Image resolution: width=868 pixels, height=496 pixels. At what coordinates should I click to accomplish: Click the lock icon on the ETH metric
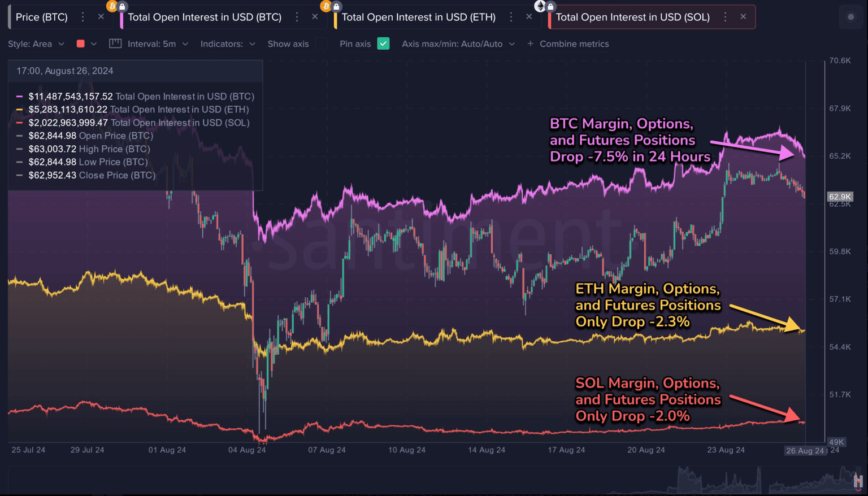coord(336,7)
